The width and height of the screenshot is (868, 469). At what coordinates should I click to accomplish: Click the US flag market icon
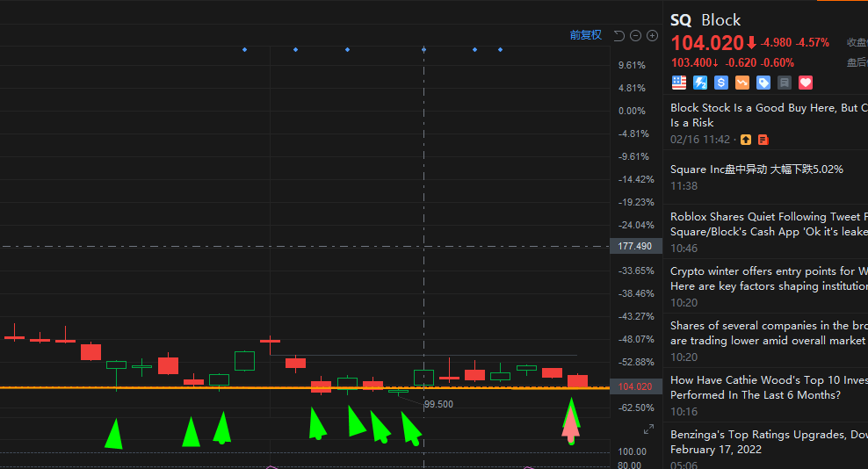pyautogui.click(x=679, y=83)
